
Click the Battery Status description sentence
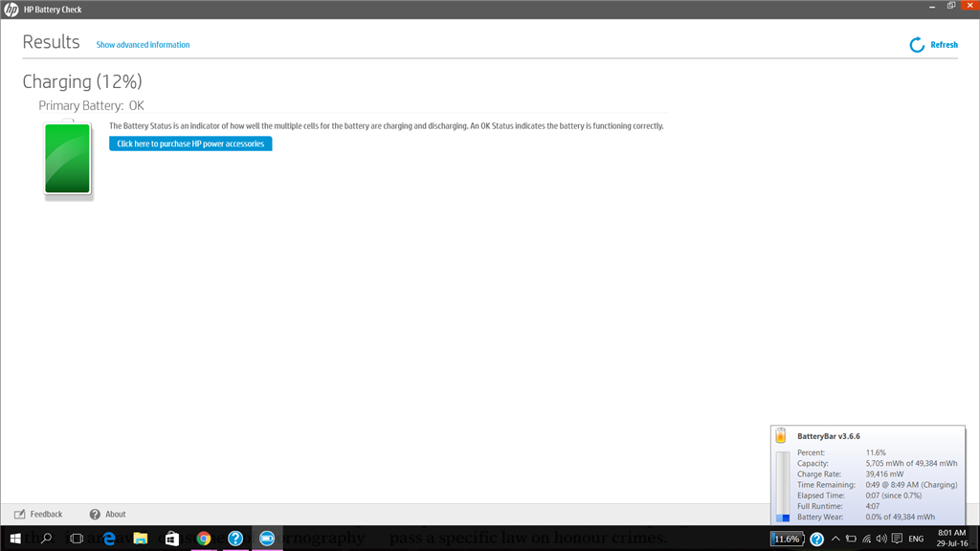(387, 125)
